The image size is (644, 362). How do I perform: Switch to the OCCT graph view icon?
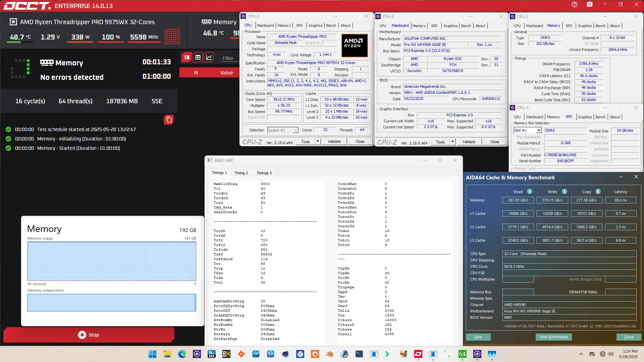pyautogui.click(x=209, y=57)
